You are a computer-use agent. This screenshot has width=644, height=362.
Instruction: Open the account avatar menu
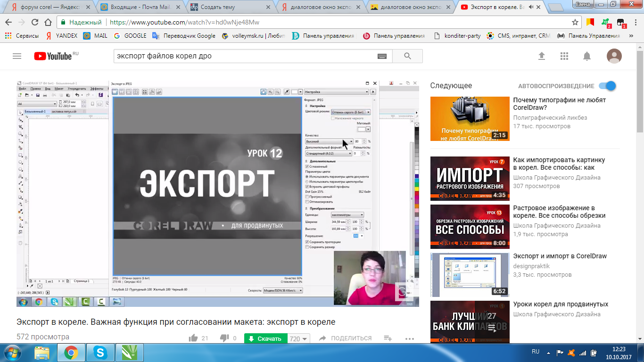click(614, 56)
